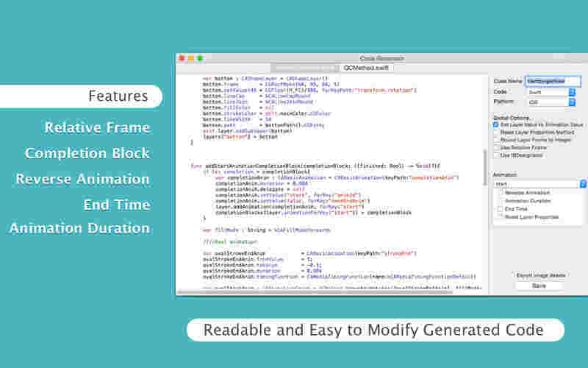Click the Class Name text field
Image resolution: width=588 pixels, height=368 pixels.
tap(553, 81)
